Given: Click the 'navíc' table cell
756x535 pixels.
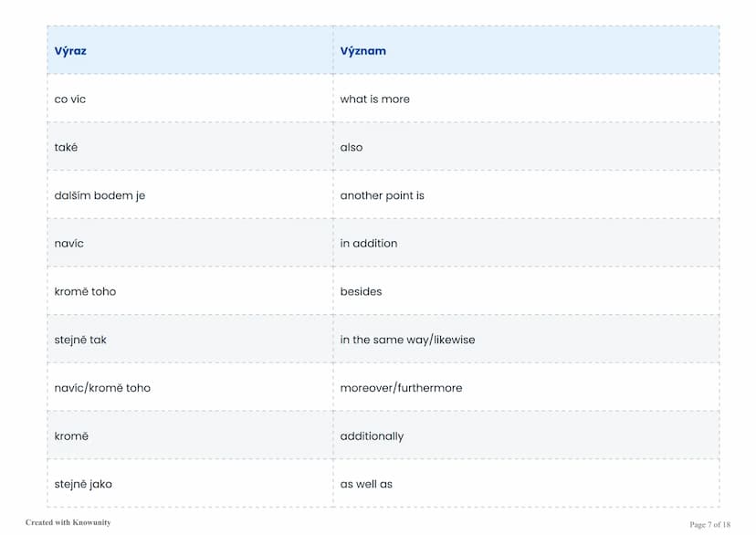Looking at the screenshot, I should [190, 243].
